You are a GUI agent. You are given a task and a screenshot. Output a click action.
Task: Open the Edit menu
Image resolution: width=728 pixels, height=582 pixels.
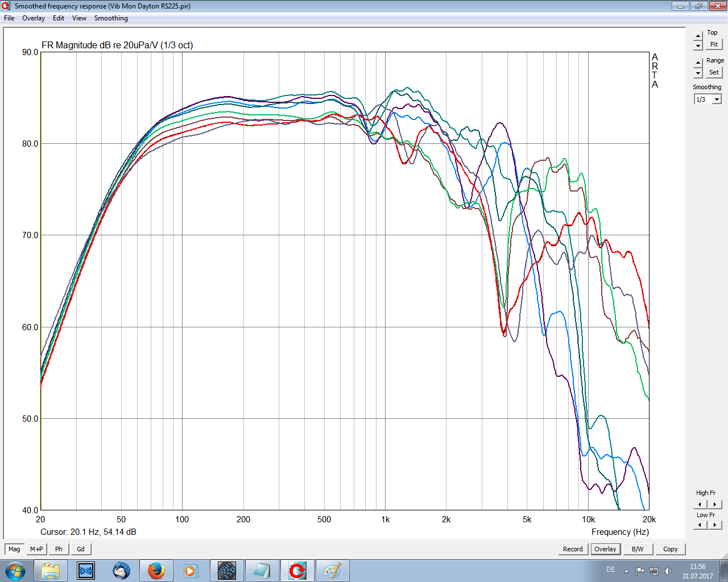[59, 18]
